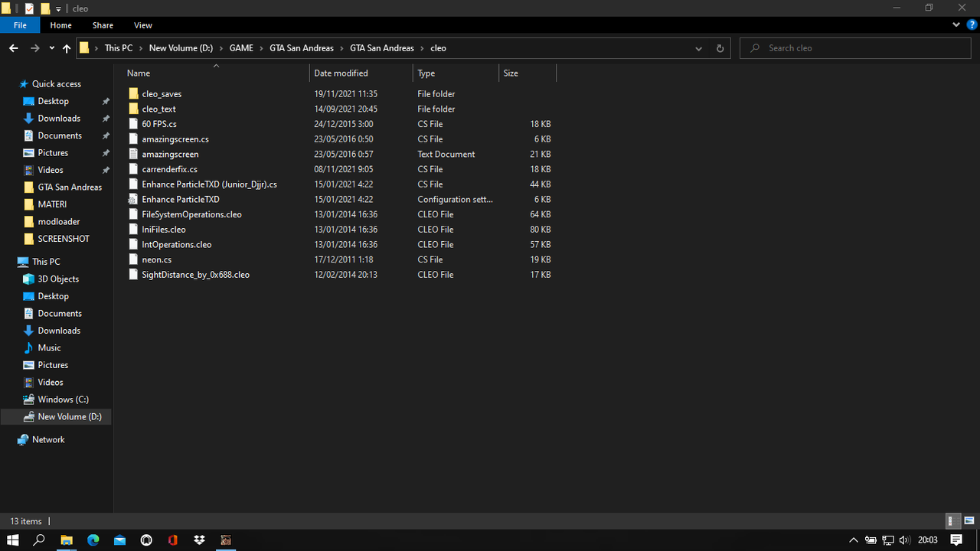Viewport: 980px width, 551px height.
Task: Open the notification center
Action: tap(956, 540)
